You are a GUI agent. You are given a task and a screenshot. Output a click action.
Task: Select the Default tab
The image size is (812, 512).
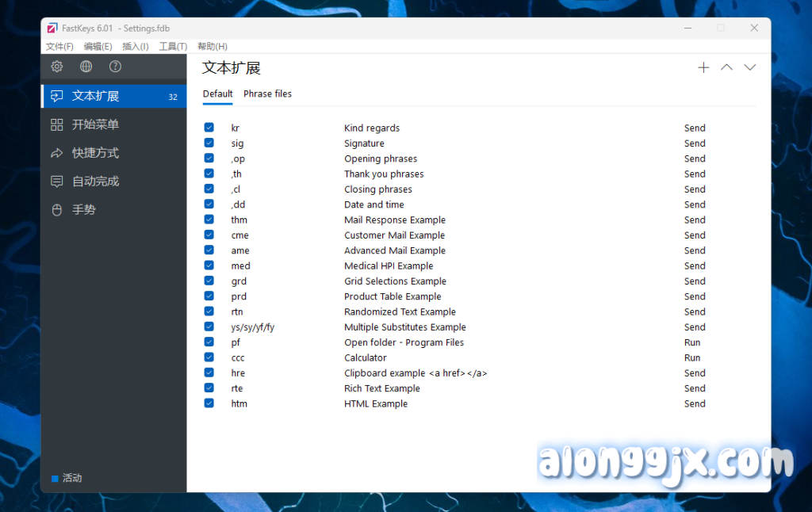217,94
